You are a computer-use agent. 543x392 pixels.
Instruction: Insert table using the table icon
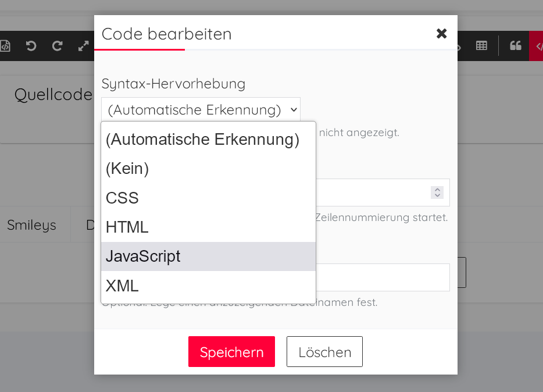click(481, 46)
